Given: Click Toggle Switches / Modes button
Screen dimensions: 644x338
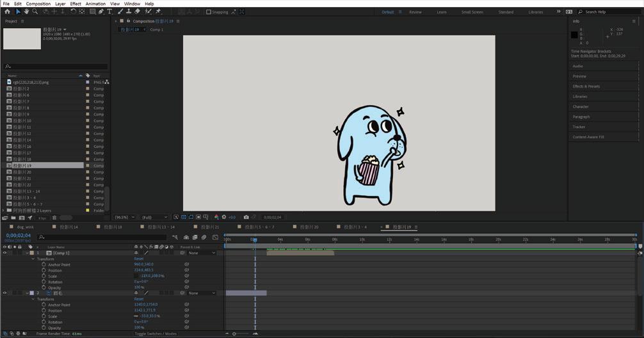Looking at the screenshot, I should pos(156,334).
